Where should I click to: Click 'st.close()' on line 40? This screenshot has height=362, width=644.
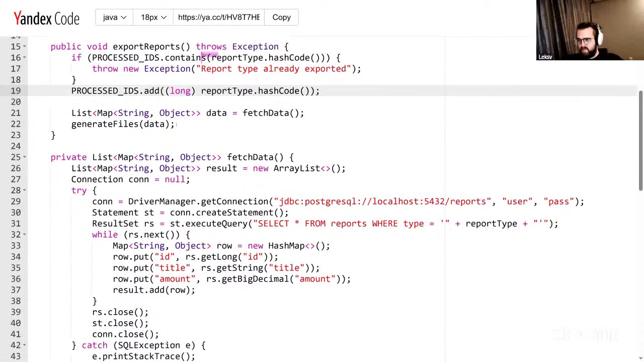(x=118, y=323)
